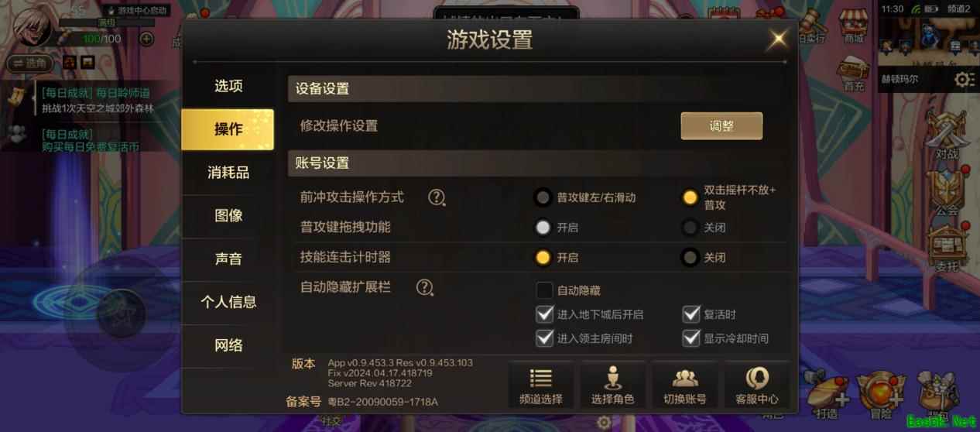Screen dimensions: 980x432
Task: Tap the 切换账号 switch account icon
Action: (x=685, y=385)
